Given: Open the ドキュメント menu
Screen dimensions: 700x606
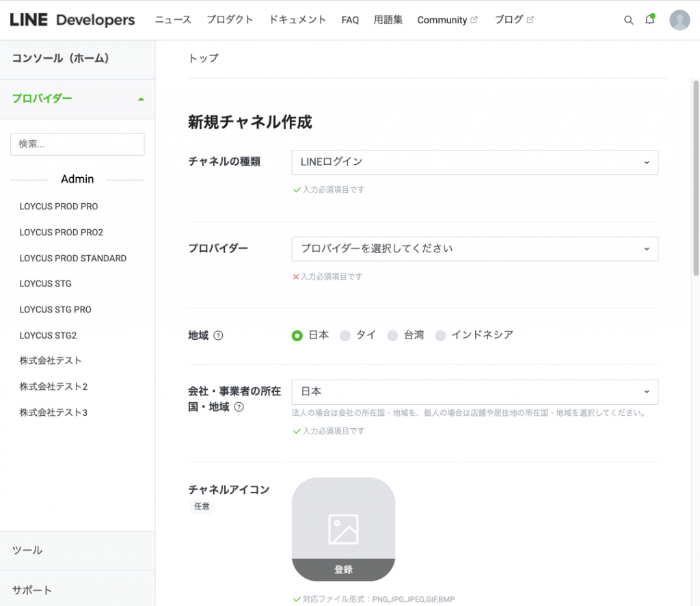Looking at the screenshot, I should click(297, 20).
